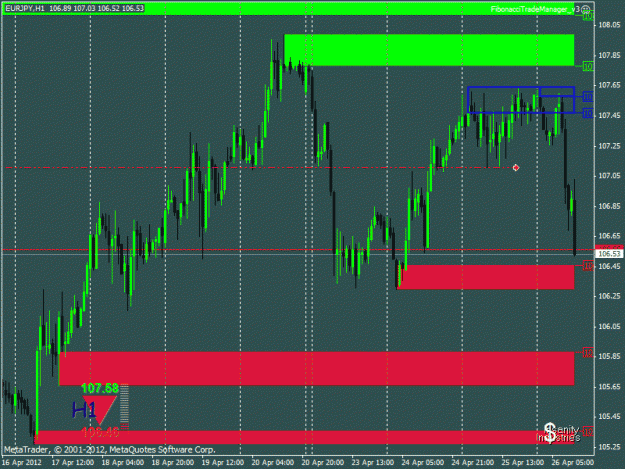This screenshot has width=625, height=469.
Task: Click the red downward triangle trend indicator
Action: (x=100, y=410)
